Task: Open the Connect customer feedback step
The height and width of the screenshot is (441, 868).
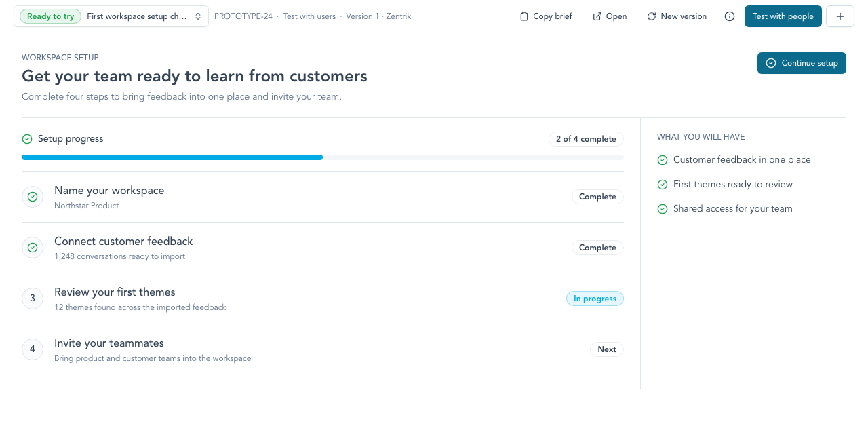Action: point(323,248)
